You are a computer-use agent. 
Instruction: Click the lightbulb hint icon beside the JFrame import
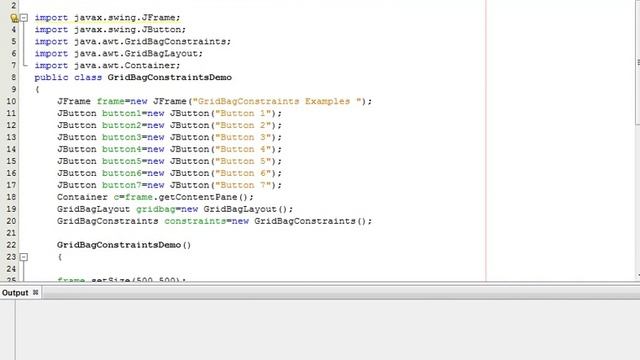[14, 18]
